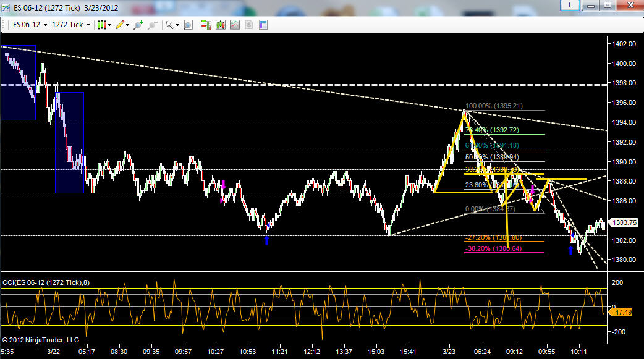Click the 15:41 time axis label
The image size is (644, 359).
tap(409, 352)
